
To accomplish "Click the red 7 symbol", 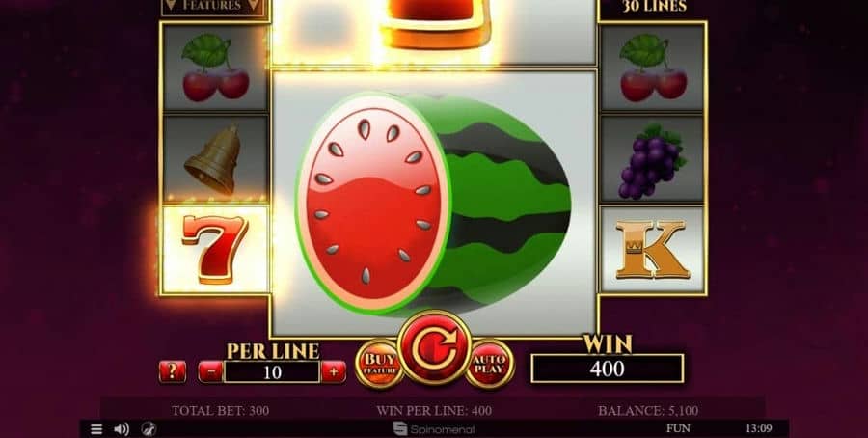I will (215, 249).
